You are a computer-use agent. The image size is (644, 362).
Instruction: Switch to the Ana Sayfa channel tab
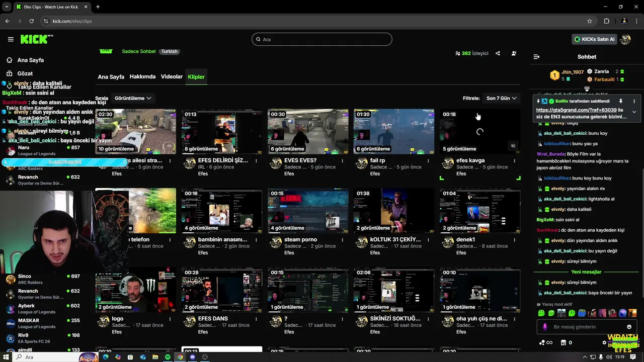tap(111, 77)
